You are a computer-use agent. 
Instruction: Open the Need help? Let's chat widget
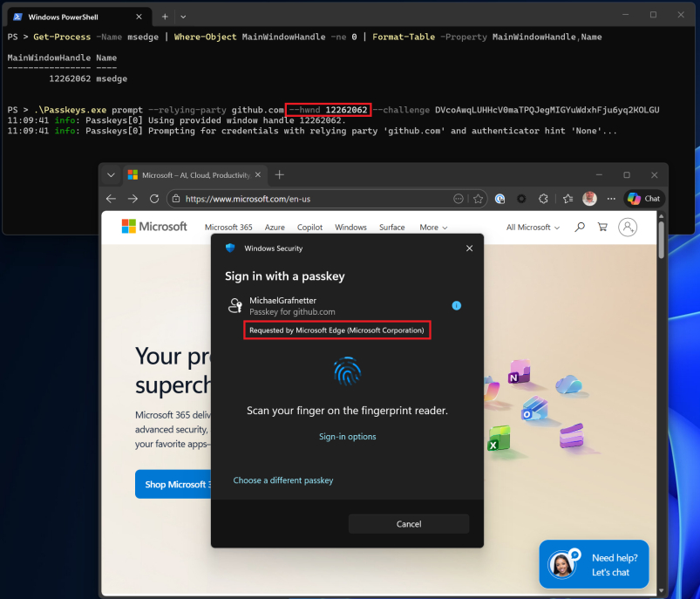pos(594,565)
